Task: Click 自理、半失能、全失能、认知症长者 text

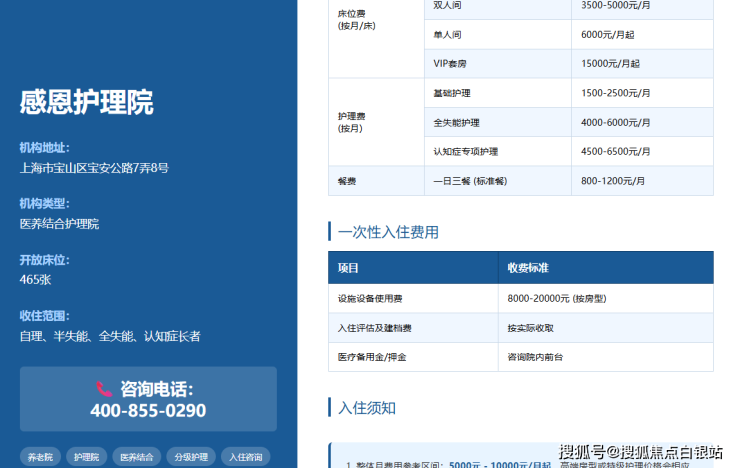Action: [110, 336]
